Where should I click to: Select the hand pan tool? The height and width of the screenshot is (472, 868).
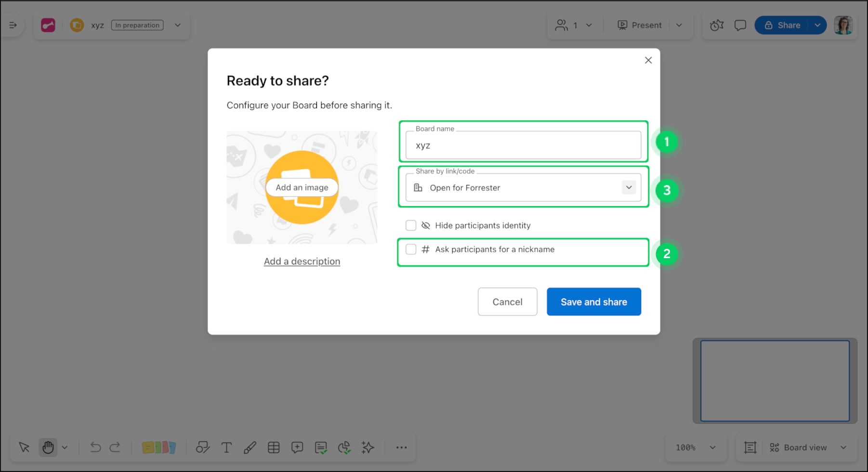48,447
